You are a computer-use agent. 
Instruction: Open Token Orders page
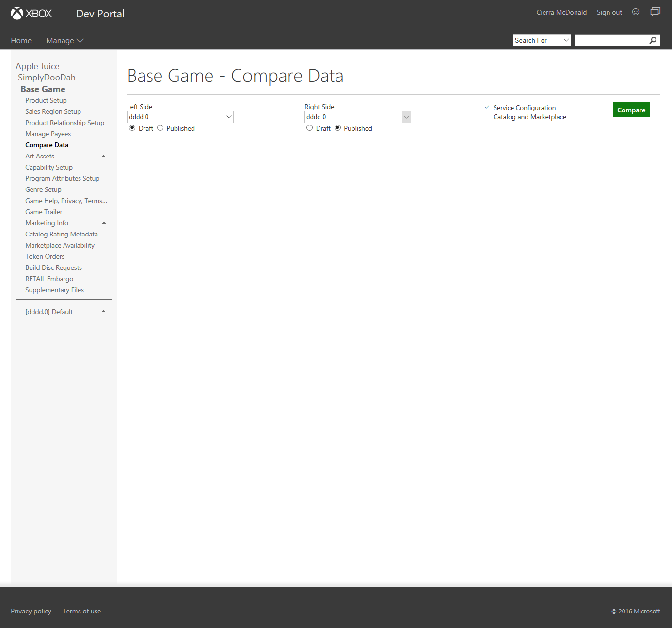45,256
